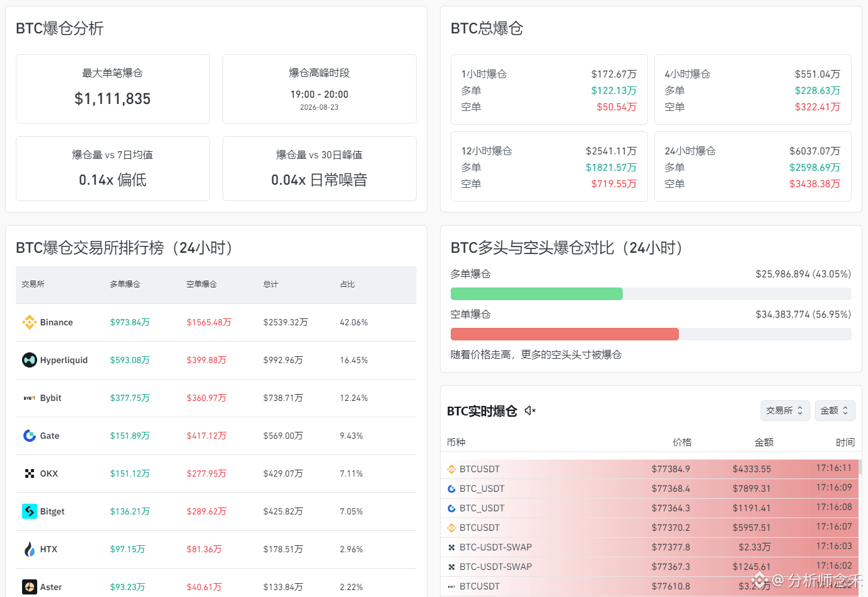Click the 24小时爆仓 short value $3438.38万
Viewport: 868px width, 597px height.
coord(814,184)
